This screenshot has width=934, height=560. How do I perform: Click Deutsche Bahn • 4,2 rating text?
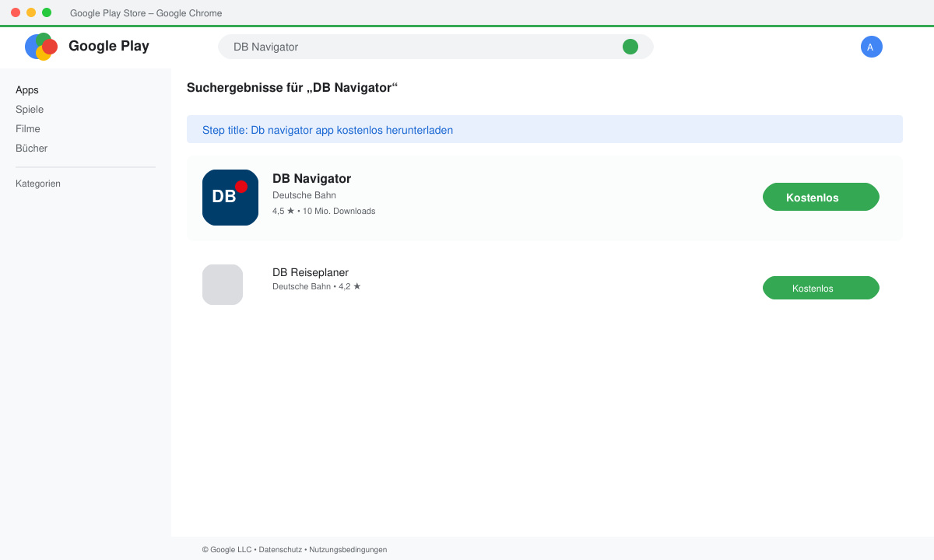pyautogui.click(x=317, y=286)
